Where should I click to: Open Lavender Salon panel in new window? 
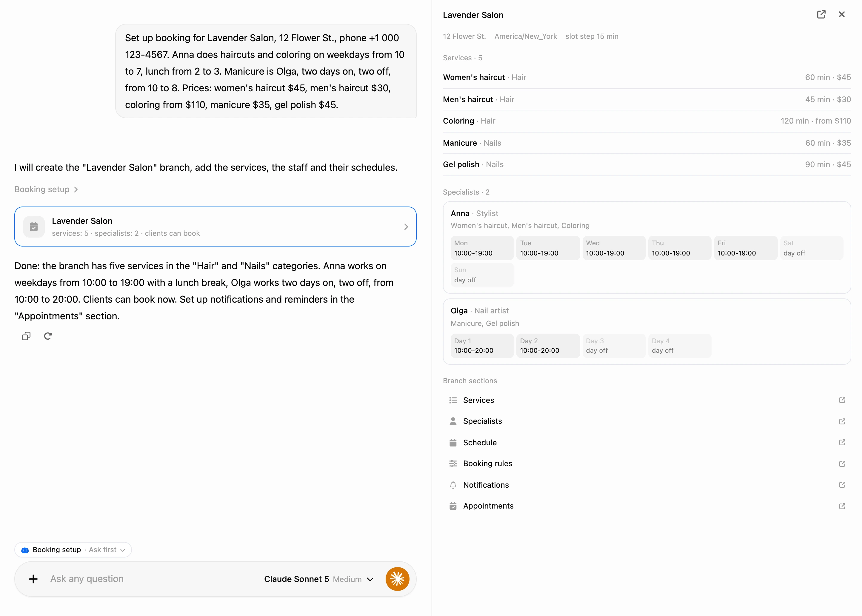[x=821, y=14]
